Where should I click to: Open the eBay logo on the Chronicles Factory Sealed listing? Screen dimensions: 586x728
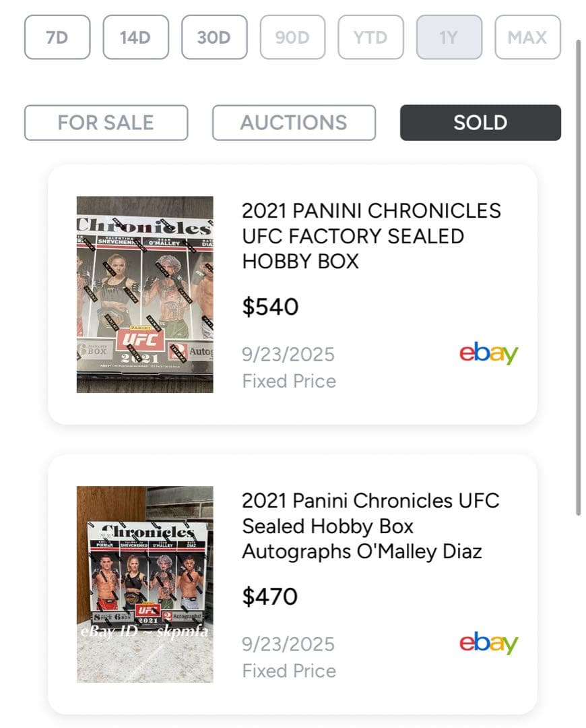coord(488,353)
